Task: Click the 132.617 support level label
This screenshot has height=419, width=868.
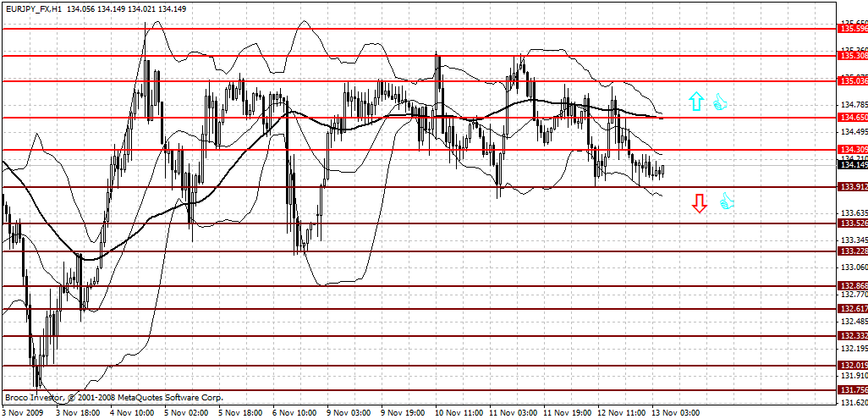Action: tap(854, 309)
